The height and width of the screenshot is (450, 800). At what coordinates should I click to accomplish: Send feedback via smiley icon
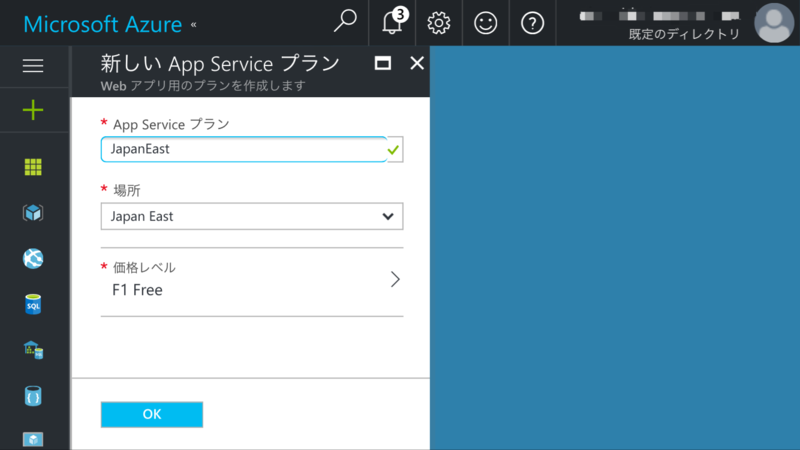point(485,23)
